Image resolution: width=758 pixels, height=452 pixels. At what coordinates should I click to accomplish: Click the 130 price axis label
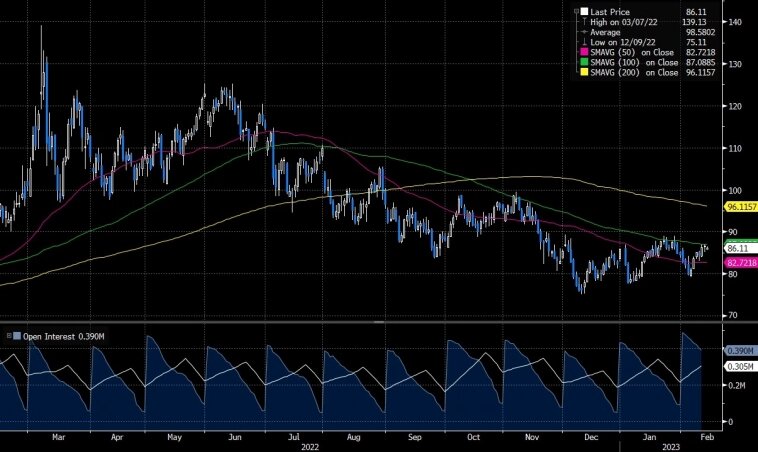(x=735, y=64)
